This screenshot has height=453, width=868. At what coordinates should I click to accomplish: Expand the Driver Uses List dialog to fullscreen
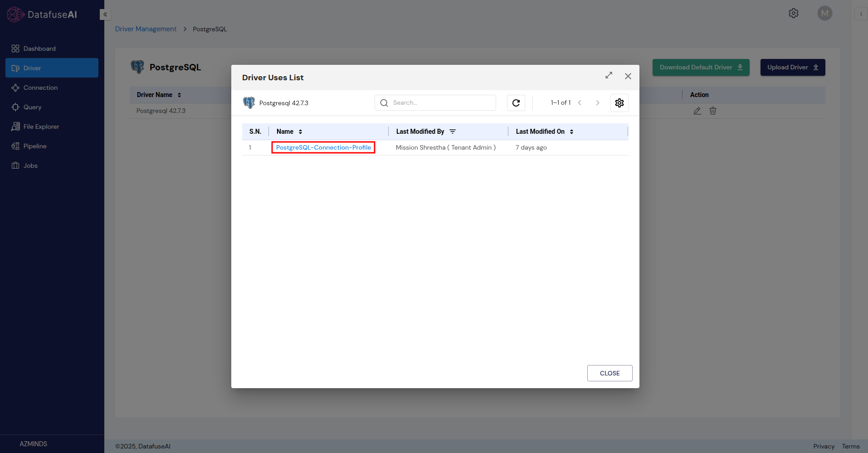pos(609,76)
